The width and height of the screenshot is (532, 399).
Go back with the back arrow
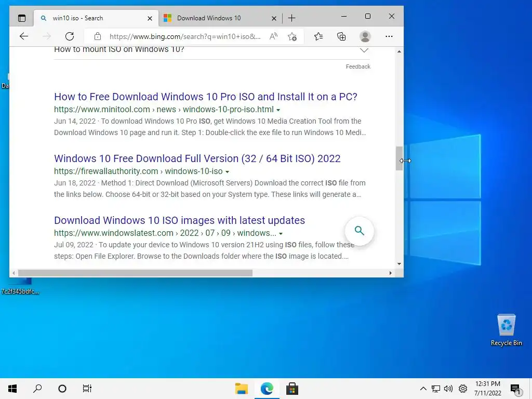24,36
